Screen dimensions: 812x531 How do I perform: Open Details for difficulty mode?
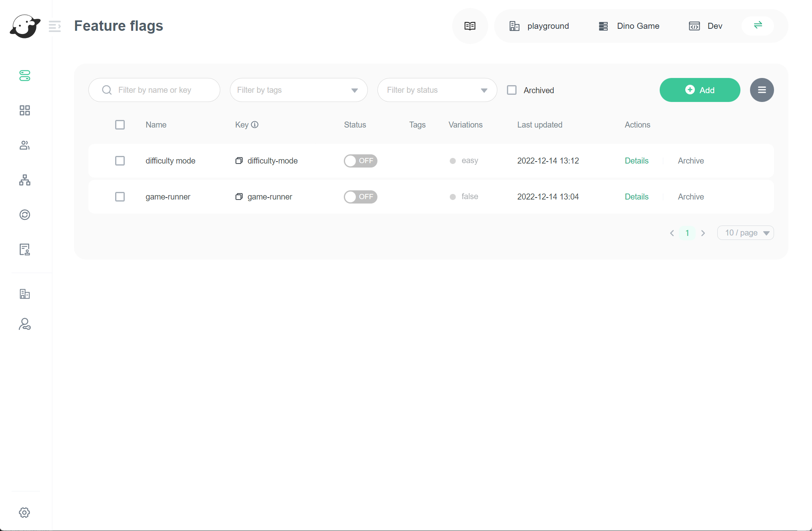[x=636, y=161]
